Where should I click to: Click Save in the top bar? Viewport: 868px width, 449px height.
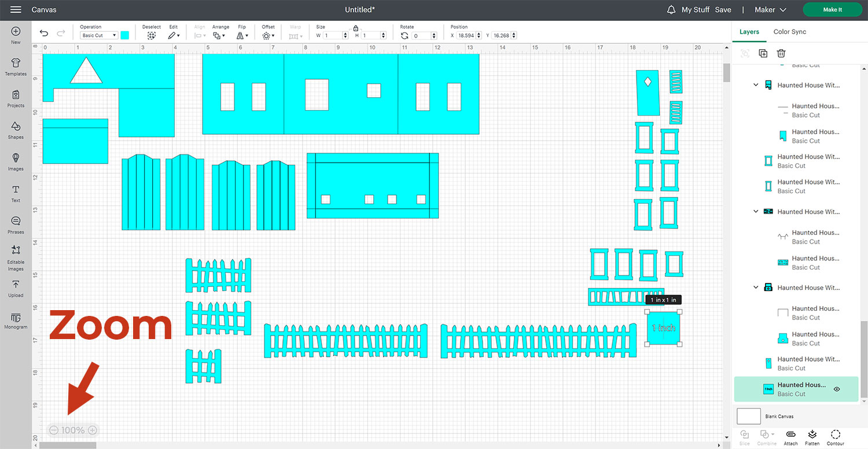click(723, 10)
